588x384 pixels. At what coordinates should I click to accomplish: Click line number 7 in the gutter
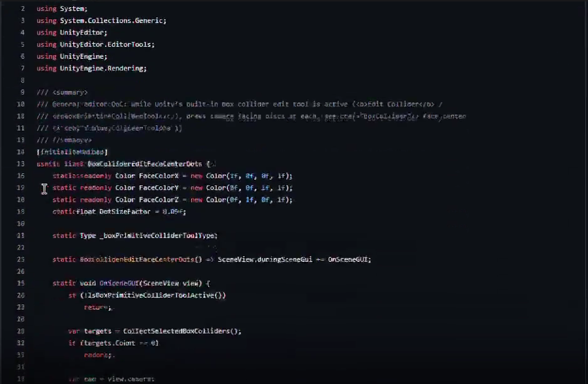tap(23, 68)
